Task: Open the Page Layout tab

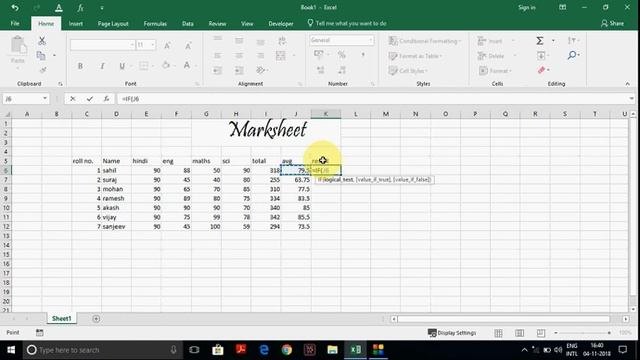Action: (113, 24)
